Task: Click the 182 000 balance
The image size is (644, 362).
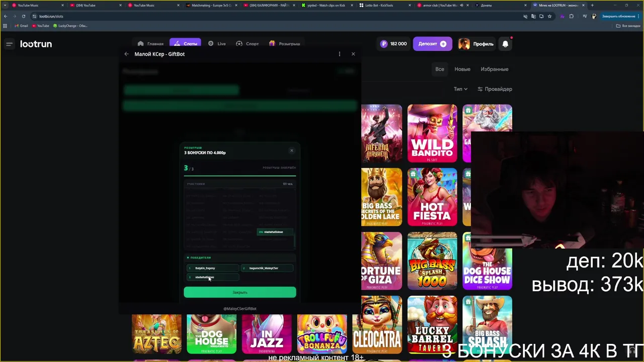Action: coord(393,44)
